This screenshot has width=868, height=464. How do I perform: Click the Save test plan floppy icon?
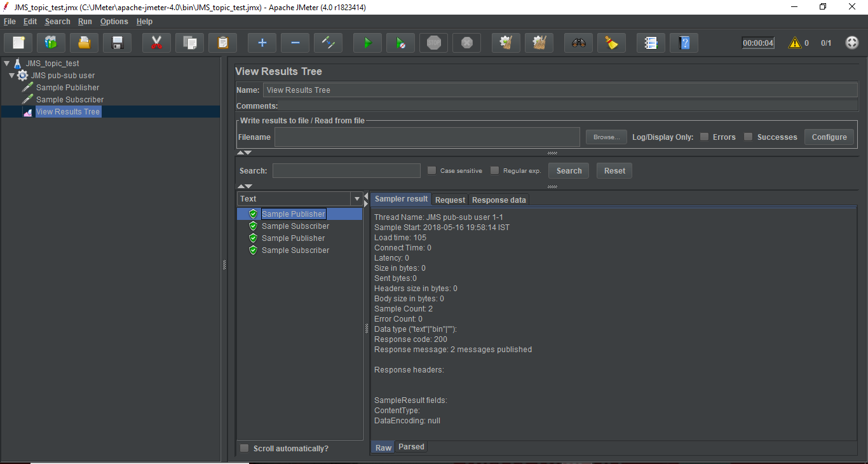(x=117, y=43)
